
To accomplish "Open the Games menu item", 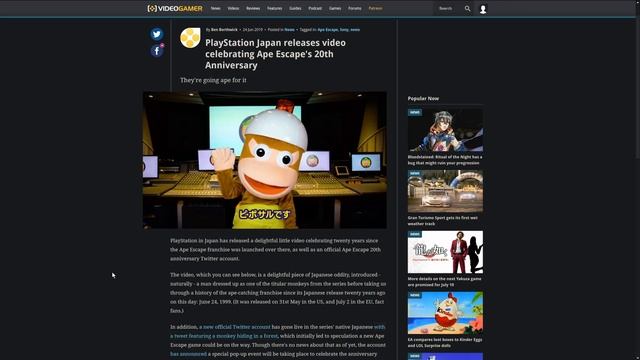I will (x=335, y=8).
